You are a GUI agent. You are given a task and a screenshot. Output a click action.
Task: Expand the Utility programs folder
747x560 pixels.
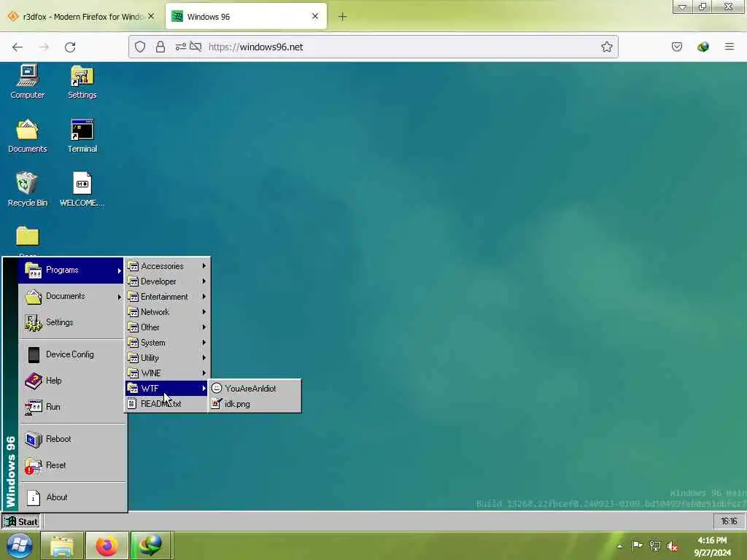coord(167,357)
